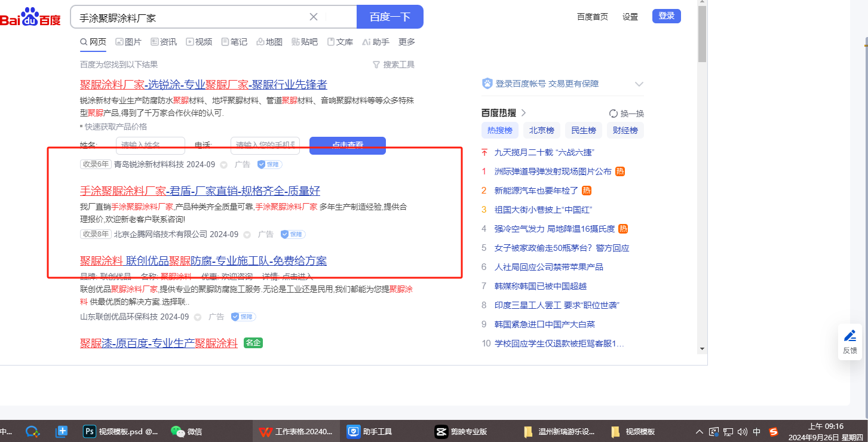Click the blue 点击查看 button
This screenshot has height=442, width=868.
348,145
